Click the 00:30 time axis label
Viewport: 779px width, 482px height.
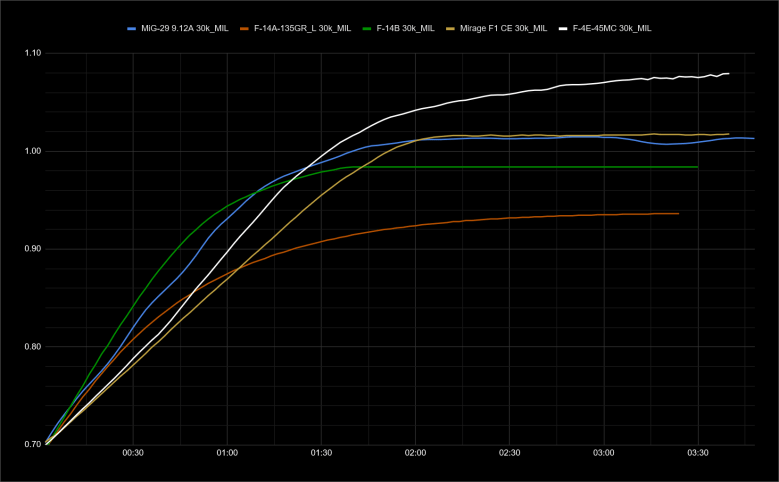(x=133, y=454)
